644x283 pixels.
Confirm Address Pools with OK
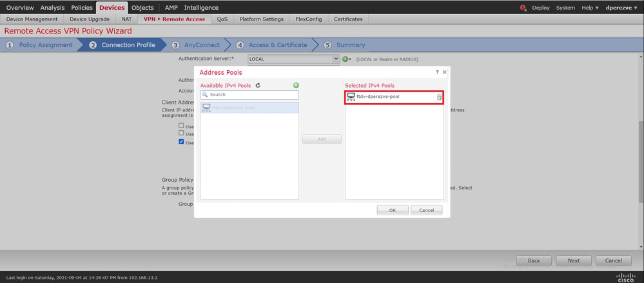click(393, 210)
